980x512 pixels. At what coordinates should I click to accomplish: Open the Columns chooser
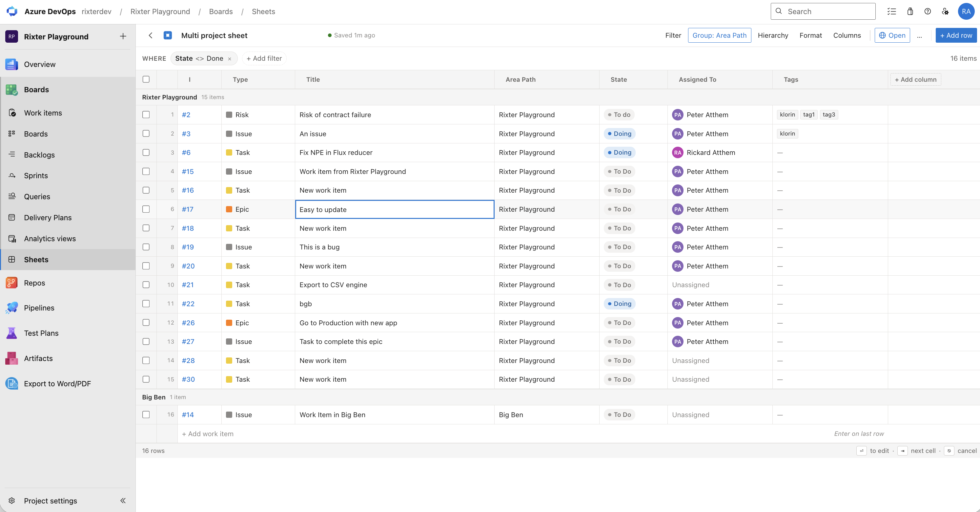click(x=847, y=35)
